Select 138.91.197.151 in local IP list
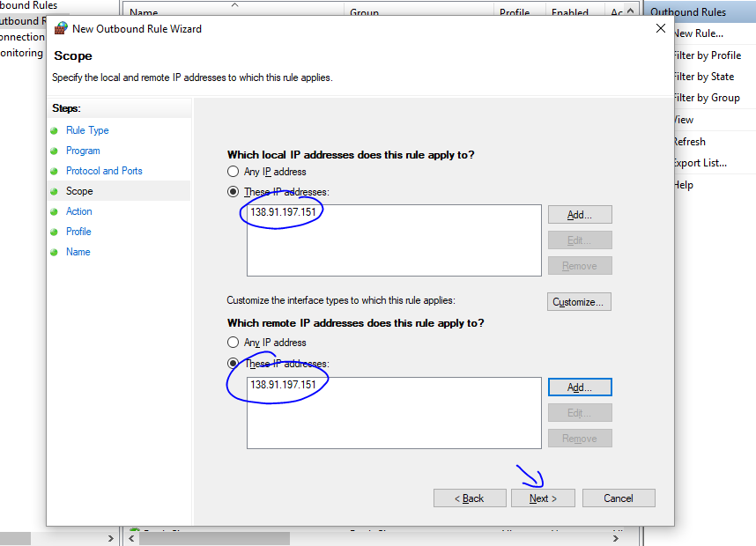This screenshot has height=546, width=756. [x=283, y=212]
